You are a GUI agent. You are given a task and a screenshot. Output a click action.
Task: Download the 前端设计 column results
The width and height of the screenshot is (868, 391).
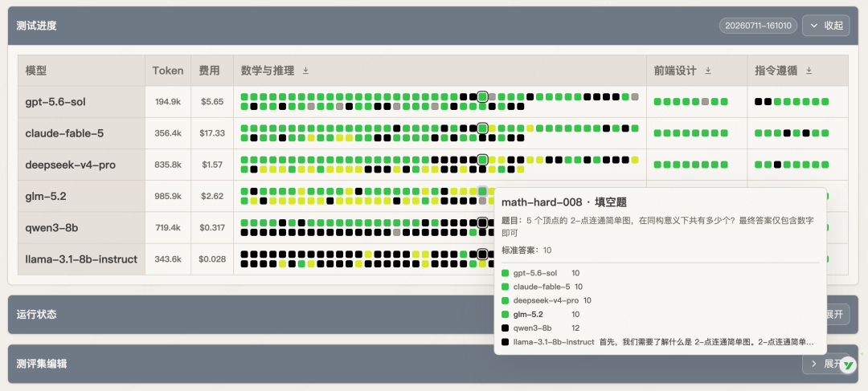(x=707, y=71)
